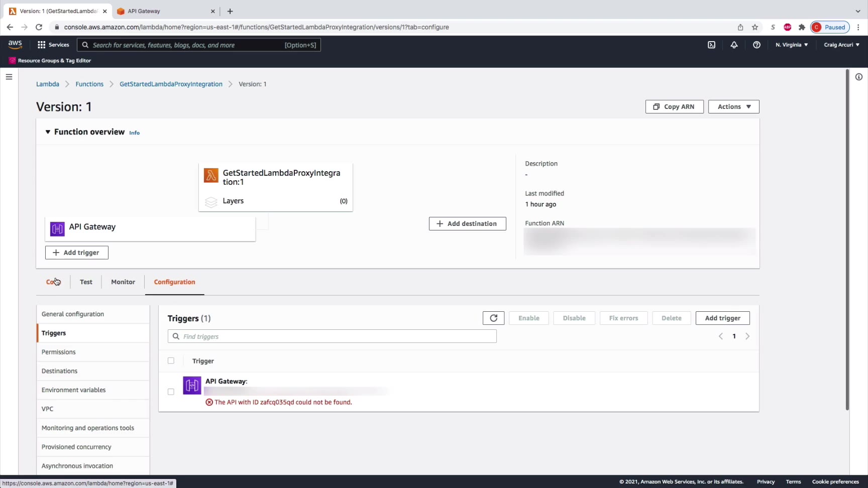
Task: Refresh the triggers list
Action: 493,318
